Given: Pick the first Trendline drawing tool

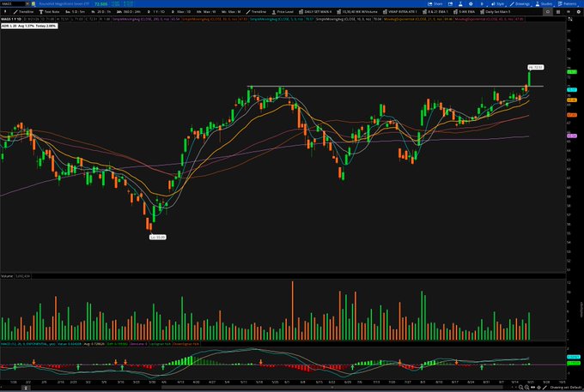Looking at the screenshot, I should point(23,11).
